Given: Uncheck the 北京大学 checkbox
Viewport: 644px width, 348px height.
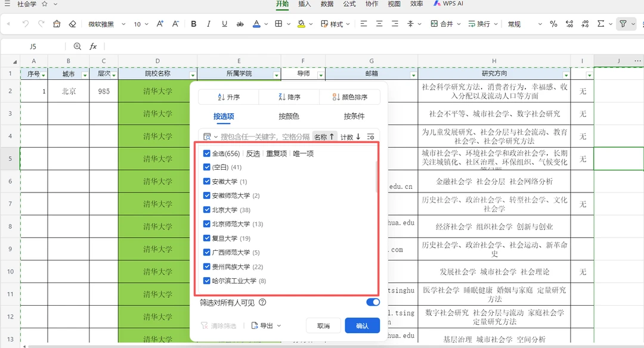Looking at the screenshot, I should 207,210.
